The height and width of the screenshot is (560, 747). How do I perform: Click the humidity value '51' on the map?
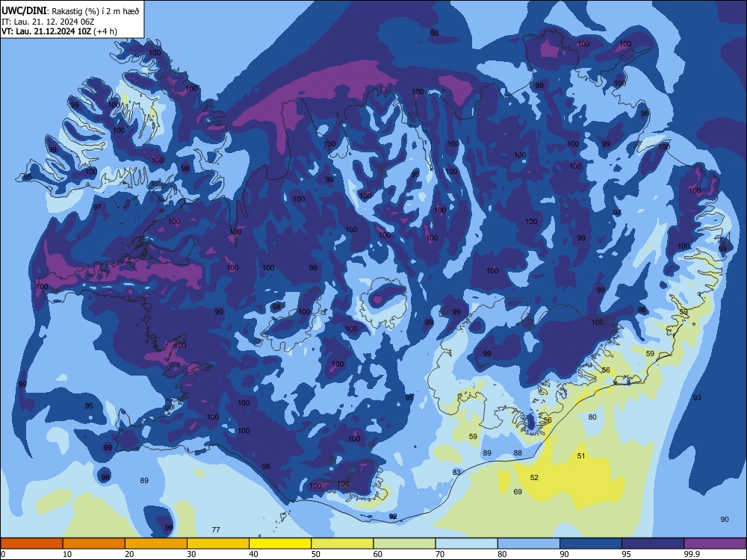click(581, 455)
